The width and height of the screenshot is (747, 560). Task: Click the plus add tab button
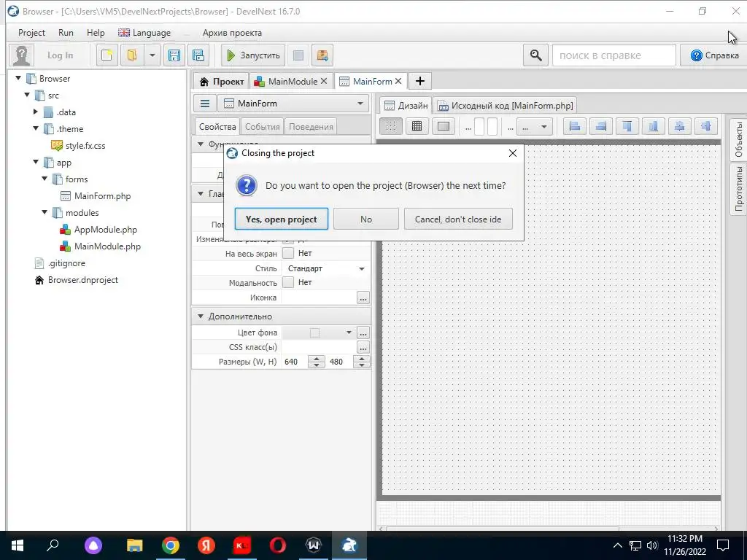tap(419, 82)
